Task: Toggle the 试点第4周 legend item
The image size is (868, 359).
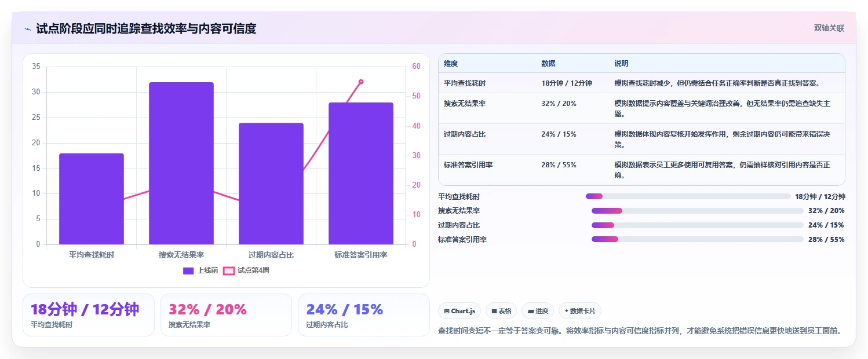Action: pos(246,270)
